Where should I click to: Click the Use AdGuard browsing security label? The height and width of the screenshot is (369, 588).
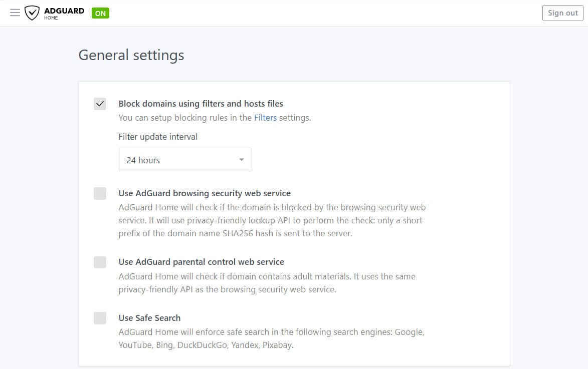click(205, 193)
